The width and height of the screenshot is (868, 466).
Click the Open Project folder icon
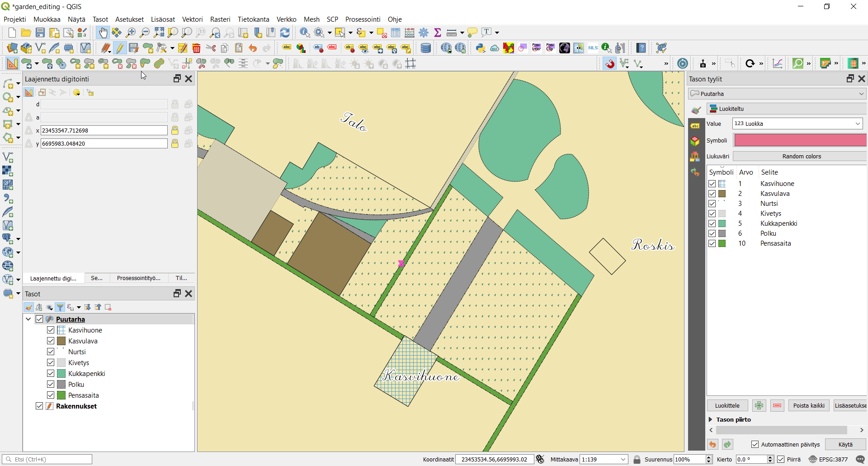coord(26,33)
